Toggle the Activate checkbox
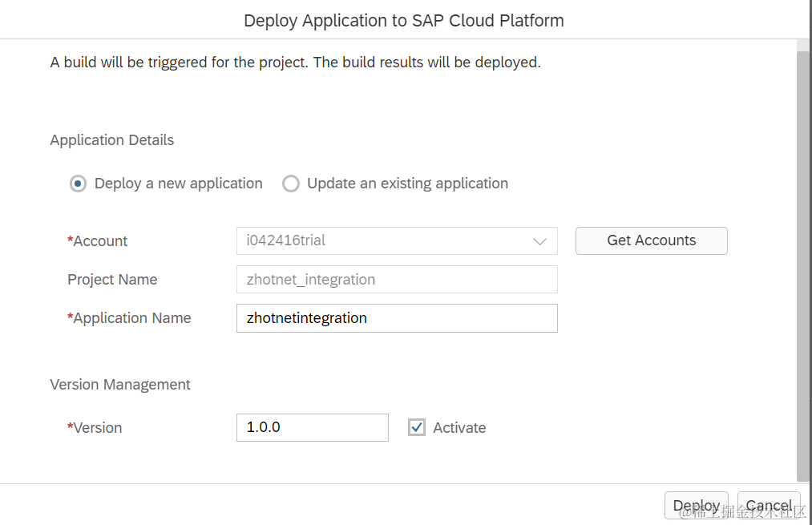This screenshot has width=812, height=525. coord(417,427)
